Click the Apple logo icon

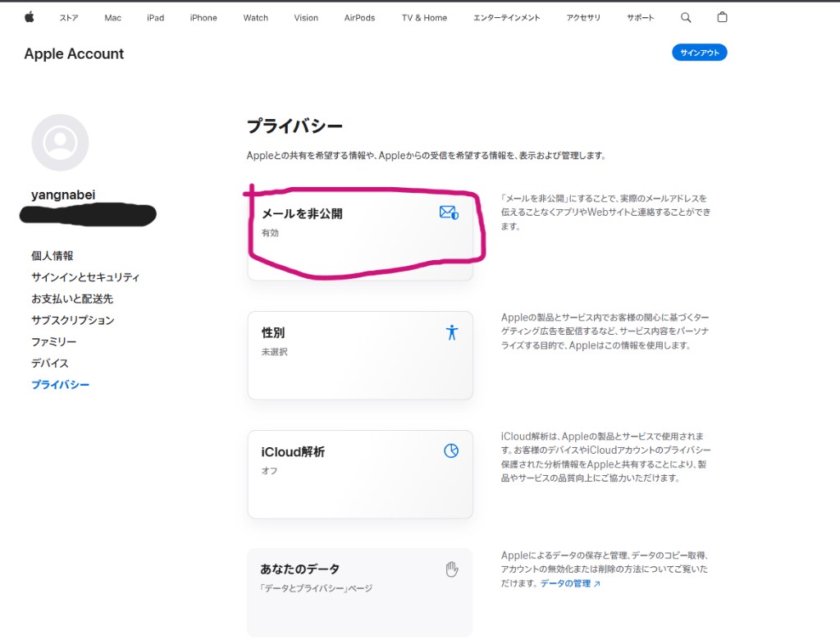(30, 17)
